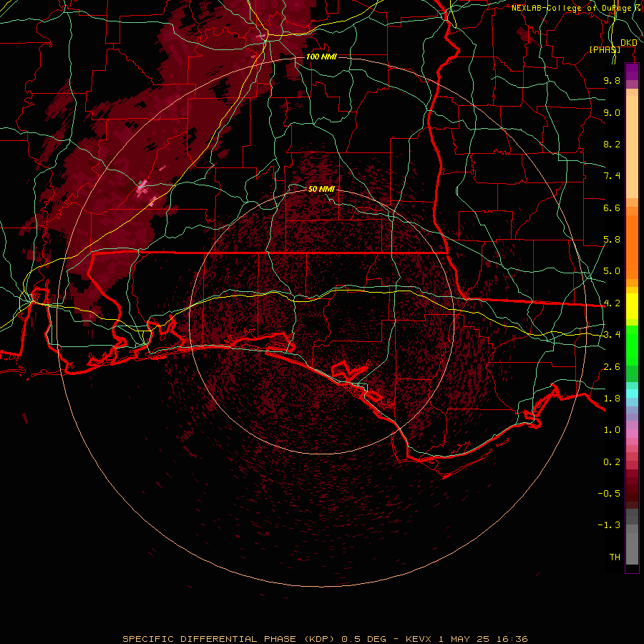Click the "100 NMI" range ring label
Image resolution: width=644 pixels, height=644 pixels.
321,57
